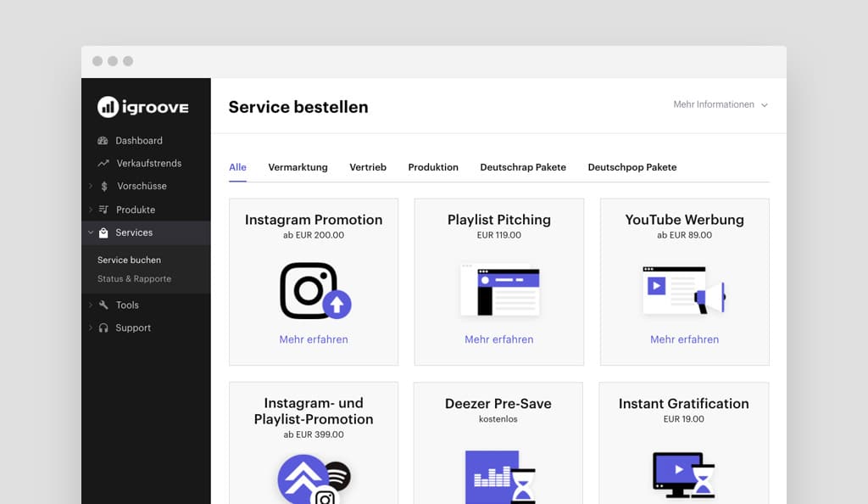Click Mehr erfahren under YouTube Werbung
The image size is (868, 504).
click(x=684, y=339)
